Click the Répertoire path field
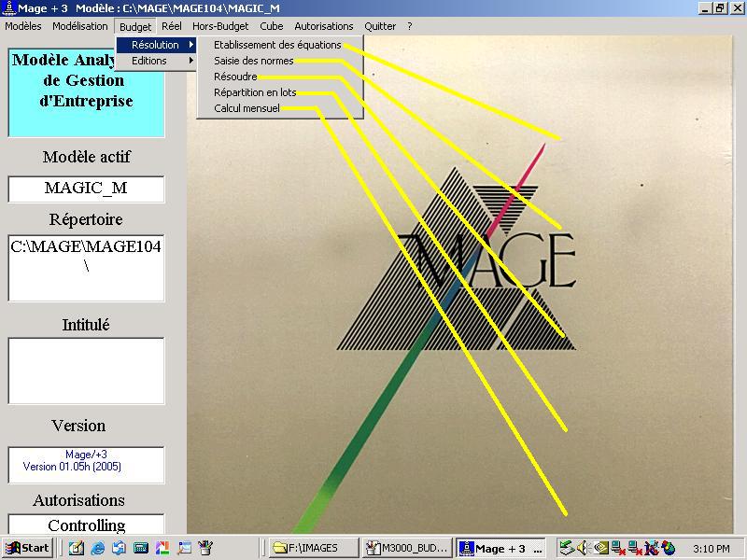747x560 pixels. 86,268
